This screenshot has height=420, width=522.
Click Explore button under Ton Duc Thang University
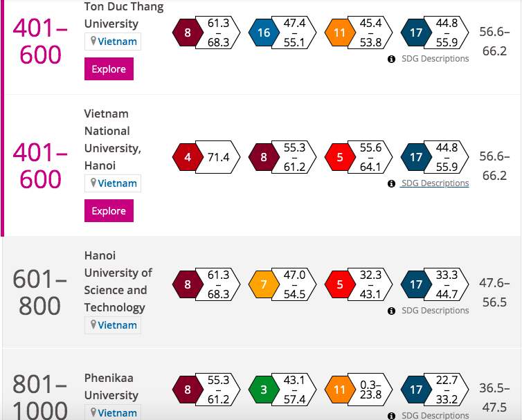109,69
